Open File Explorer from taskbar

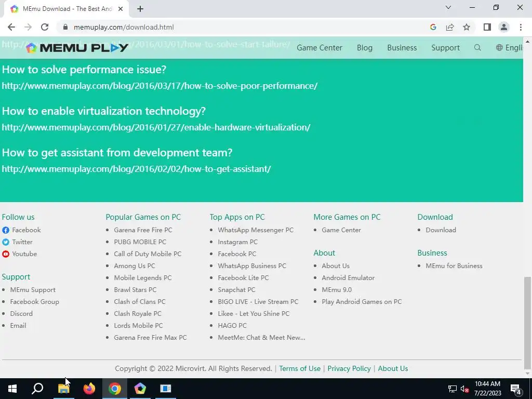point(63,389)
